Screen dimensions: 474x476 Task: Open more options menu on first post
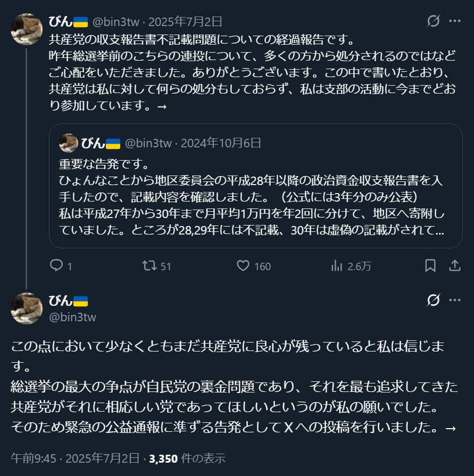coord(455,21)
